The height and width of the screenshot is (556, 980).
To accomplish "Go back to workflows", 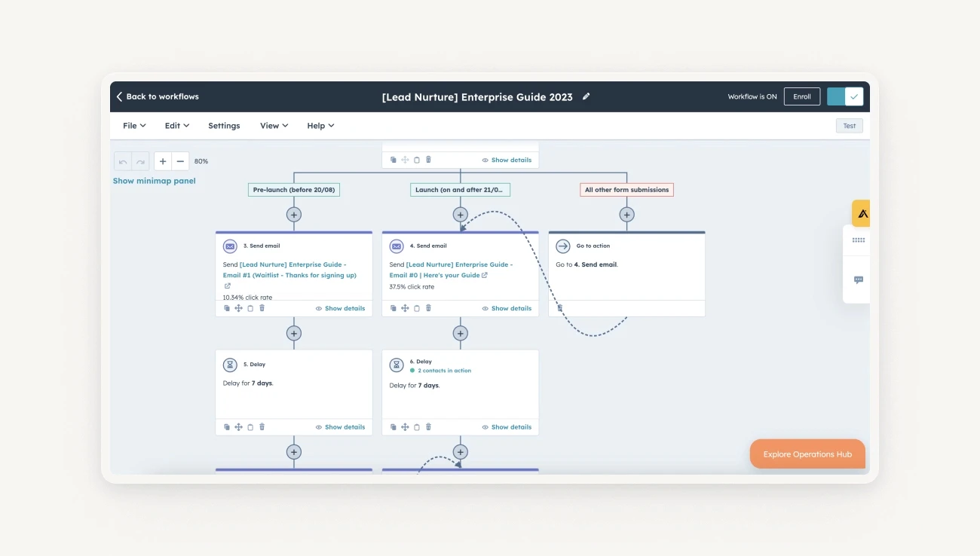I will pyautogui.click(x=158, y=96).
